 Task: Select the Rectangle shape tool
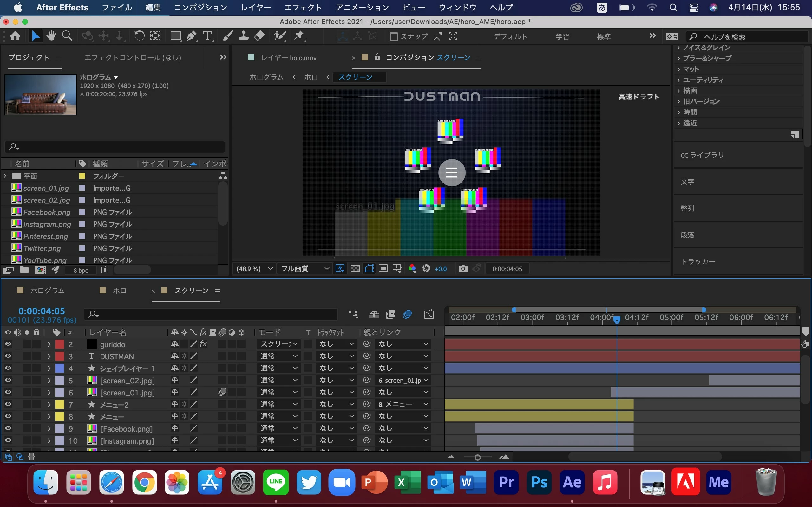pos(175,36)
